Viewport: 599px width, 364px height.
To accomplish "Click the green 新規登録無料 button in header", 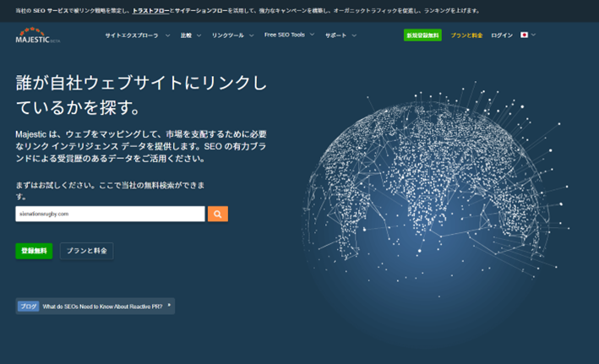I will [422, 35].
